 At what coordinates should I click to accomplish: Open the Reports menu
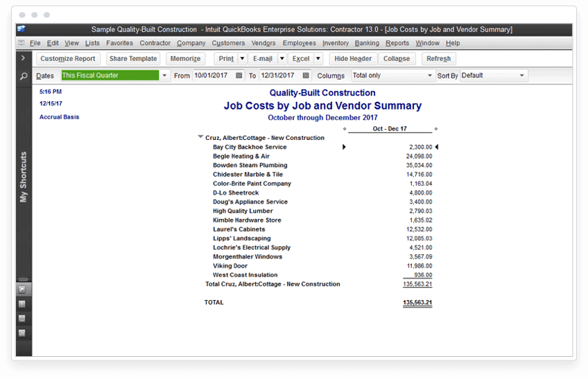[x=397, y=43]
